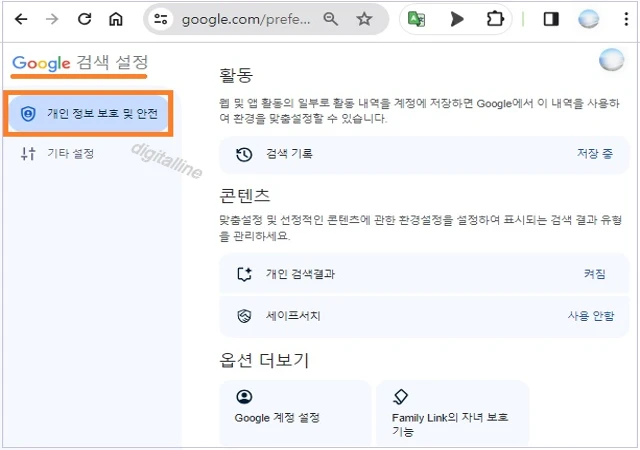Open the Family Link의 자녀 보호 기능 card
The image size is (640, 450).
pos(452,413)
